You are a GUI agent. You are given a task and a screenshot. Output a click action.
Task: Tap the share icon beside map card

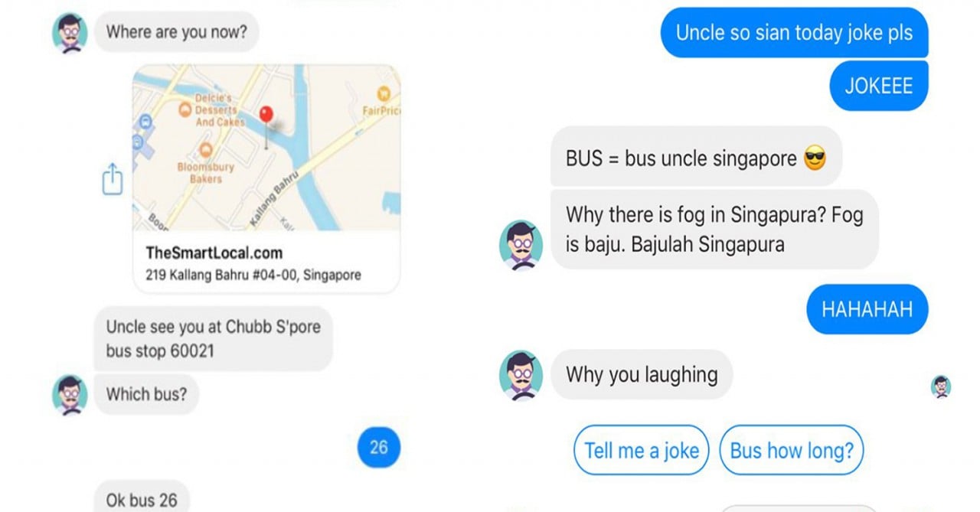[113, 180]
